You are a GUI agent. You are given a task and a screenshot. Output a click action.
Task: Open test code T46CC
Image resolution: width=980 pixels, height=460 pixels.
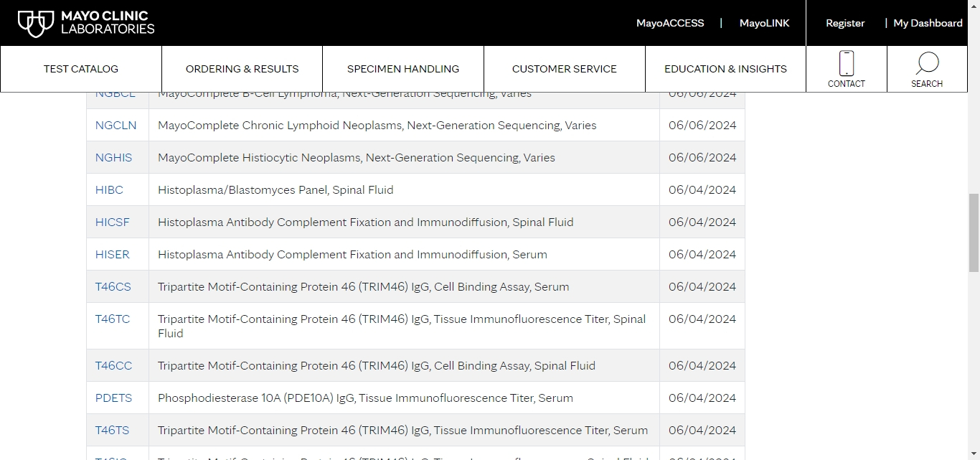[x=114, y=366]
